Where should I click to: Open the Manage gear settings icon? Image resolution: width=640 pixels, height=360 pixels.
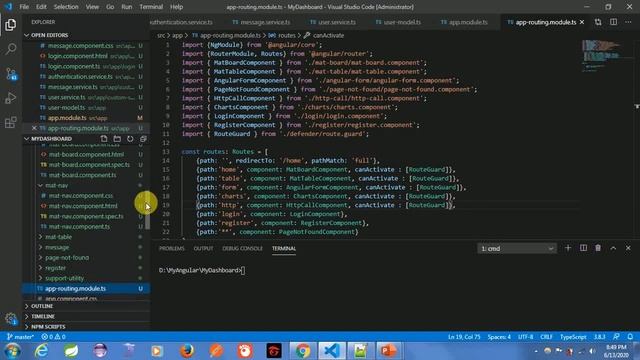click(11, 318)
